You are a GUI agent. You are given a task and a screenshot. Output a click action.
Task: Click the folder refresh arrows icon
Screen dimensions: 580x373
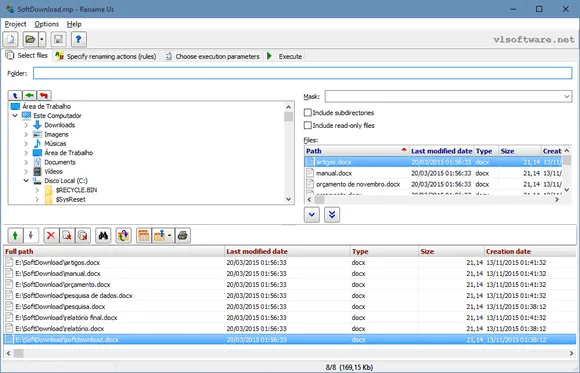click(x=124, y=235)
